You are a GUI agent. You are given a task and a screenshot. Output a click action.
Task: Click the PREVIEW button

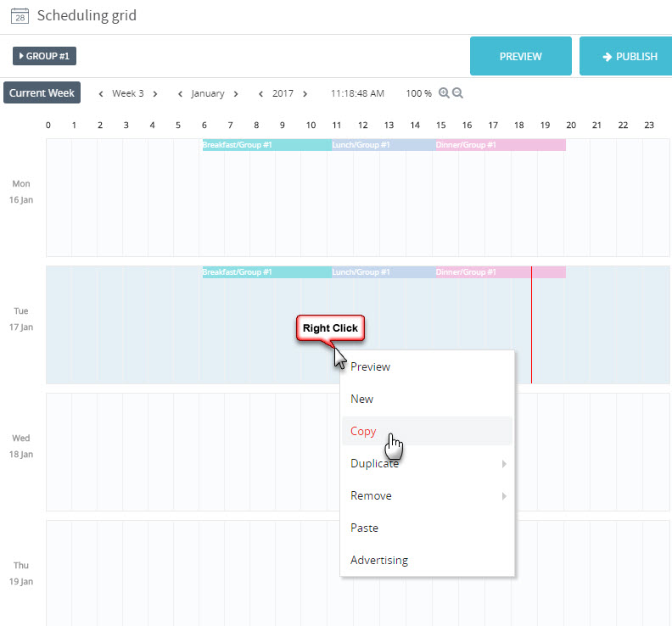pos(521,56)
